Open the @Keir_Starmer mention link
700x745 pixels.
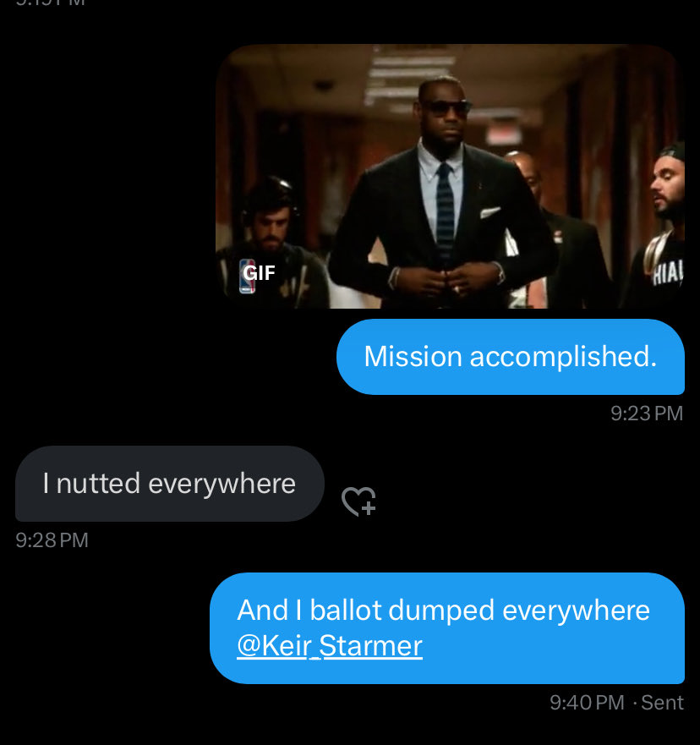330,646
